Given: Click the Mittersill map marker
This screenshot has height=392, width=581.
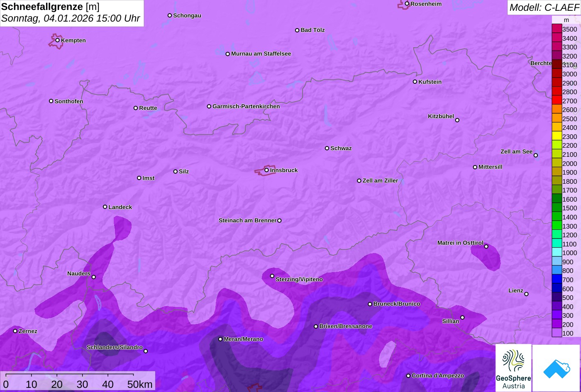Looking at the screenshot, I should point(475,167).
